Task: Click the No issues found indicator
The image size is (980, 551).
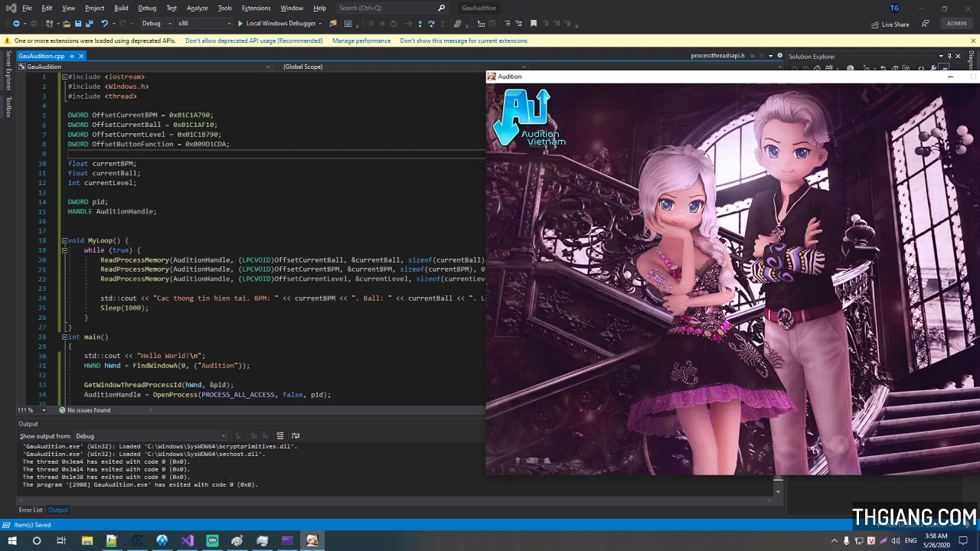Action: [84, 410]
